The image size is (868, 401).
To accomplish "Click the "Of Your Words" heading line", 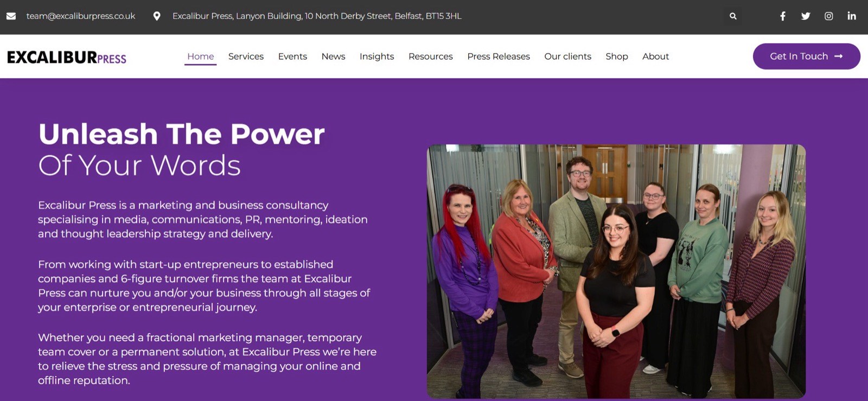I will [x=139, y=165].
